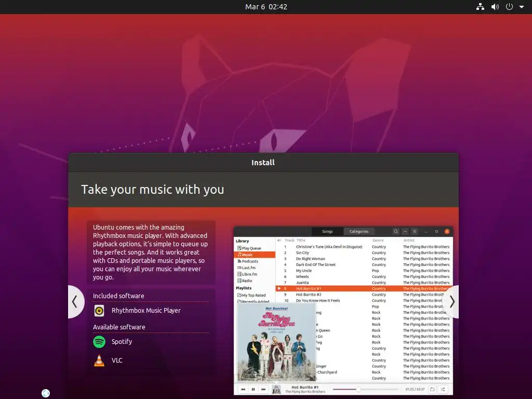Select the song "Sin City"

pyautogui.click(x=302, y=253)
